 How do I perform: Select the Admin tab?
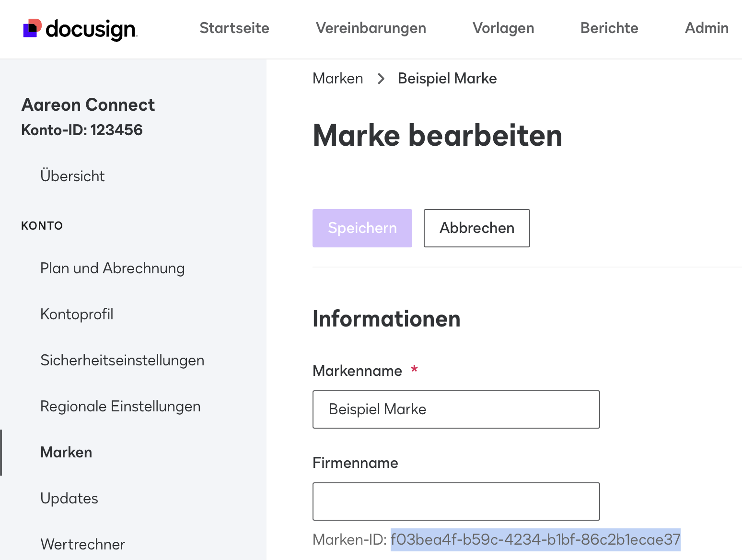(707, 28)
